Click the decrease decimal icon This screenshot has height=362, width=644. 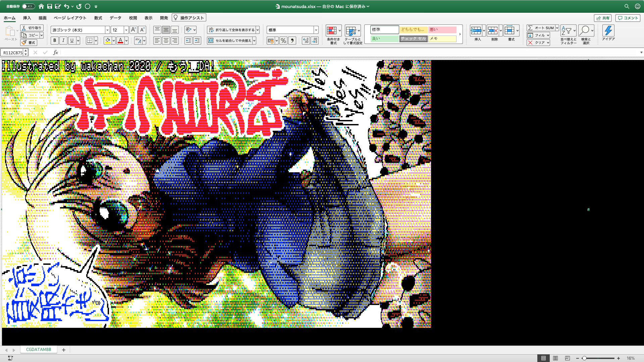pos(315,41)
